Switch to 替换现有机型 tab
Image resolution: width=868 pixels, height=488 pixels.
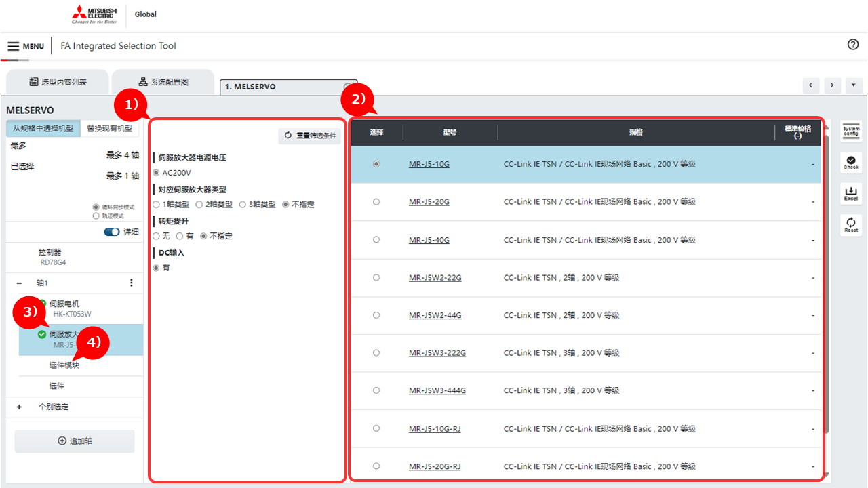(x=110, y=128)
